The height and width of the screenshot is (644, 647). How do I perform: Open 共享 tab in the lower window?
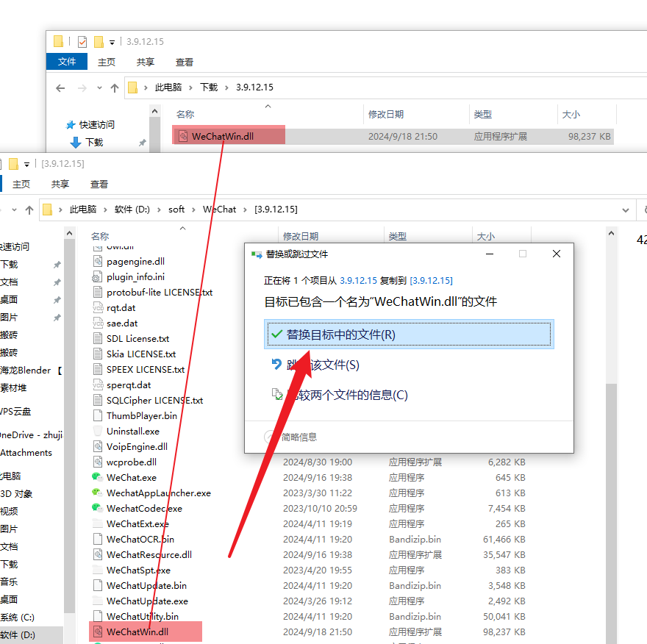click(x=60, y=184)
